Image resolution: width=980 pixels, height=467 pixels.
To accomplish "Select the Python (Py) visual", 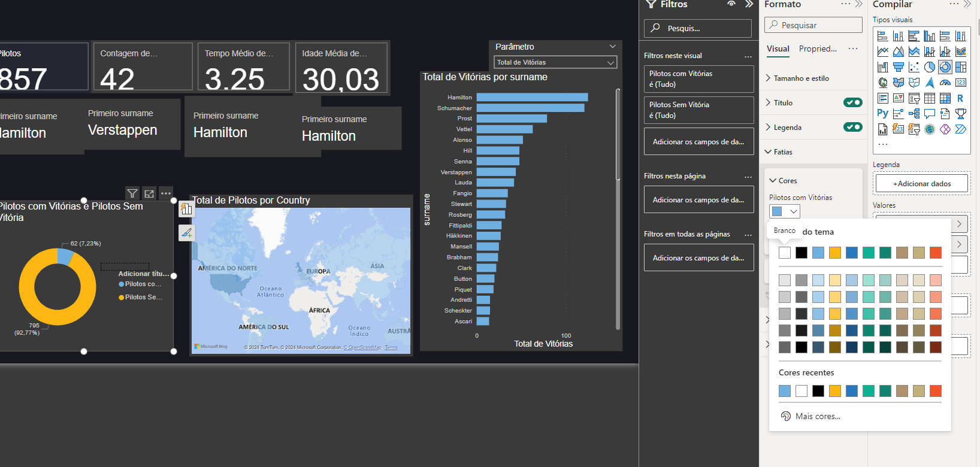I will 883,113.
